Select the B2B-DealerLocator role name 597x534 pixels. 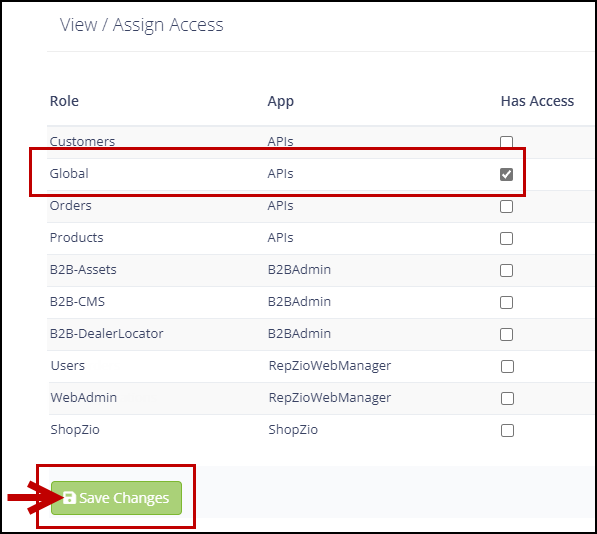tap(107, 333)
